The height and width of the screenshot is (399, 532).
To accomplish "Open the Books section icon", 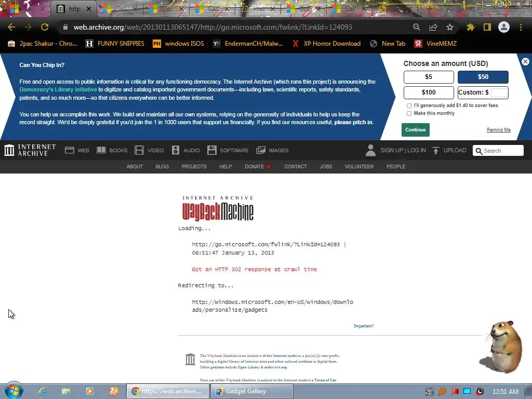I will tap(101, 150).
